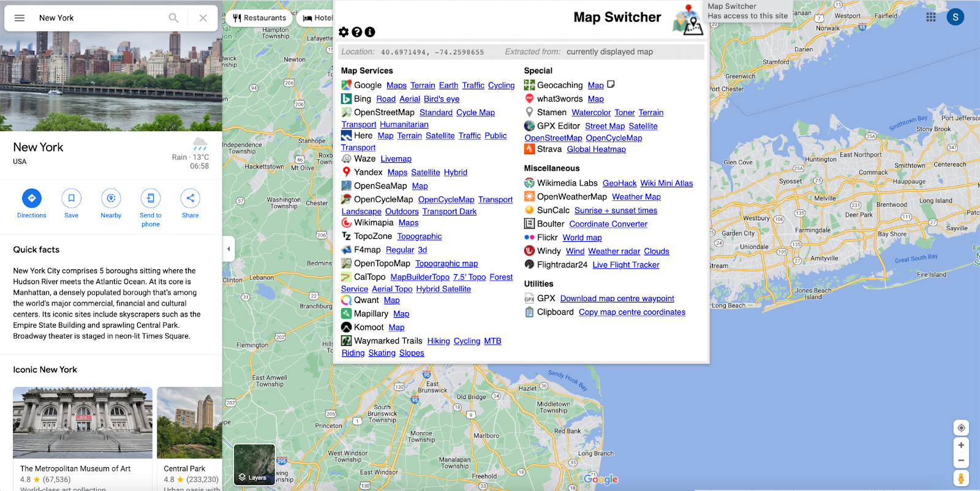Open OpenTopoMap Topographic map
Screen dimensions: 980x491
pos(447,264)
